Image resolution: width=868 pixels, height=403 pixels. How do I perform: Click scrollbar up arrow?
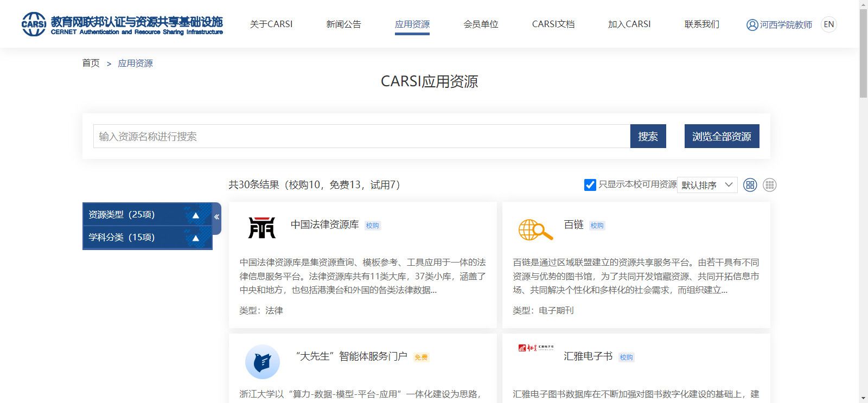(x=863, y=4)
